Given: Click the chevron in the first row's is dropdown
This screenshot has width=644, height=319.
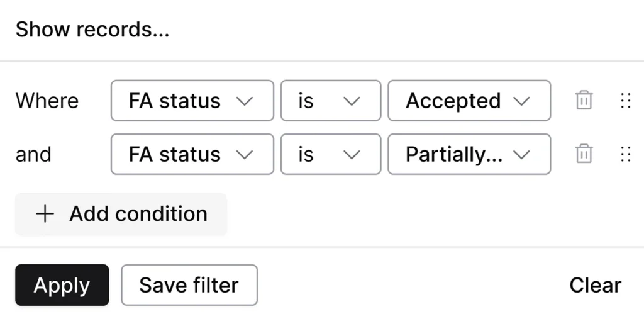Looking at the screenshot, I should (352, 101).
